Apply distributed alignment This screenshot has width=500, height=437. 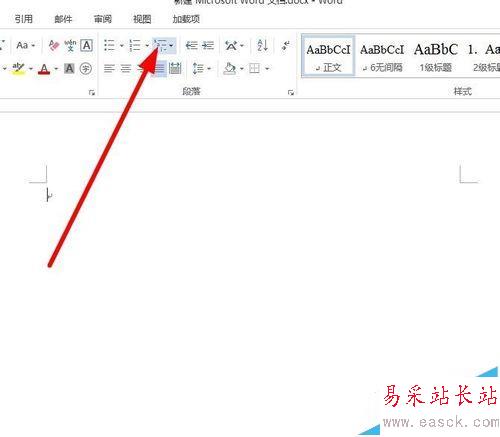click(175, 69)
